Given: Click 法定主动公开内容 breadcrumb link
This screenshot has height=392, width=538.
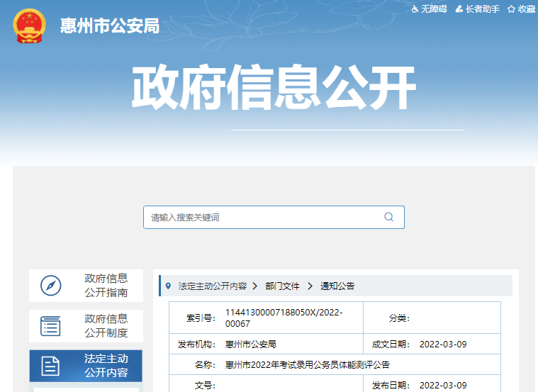Looking at the screenshot, I should [x=213, y=286].
